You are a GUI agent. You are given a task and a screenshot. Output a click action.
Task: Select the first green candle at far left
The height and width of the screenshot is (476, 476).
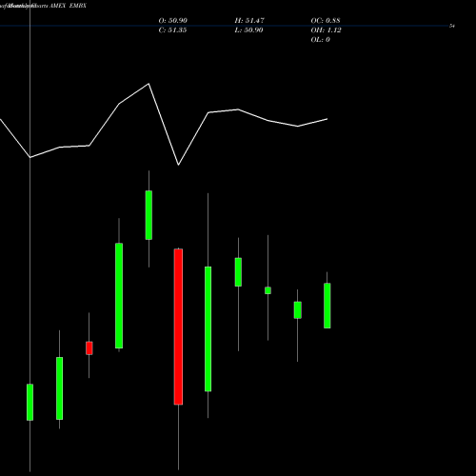[30, 402]
